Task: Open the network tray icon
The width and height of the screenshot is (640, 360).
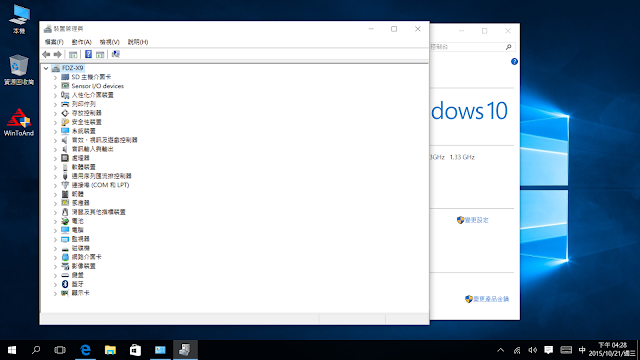Action: 517,350
